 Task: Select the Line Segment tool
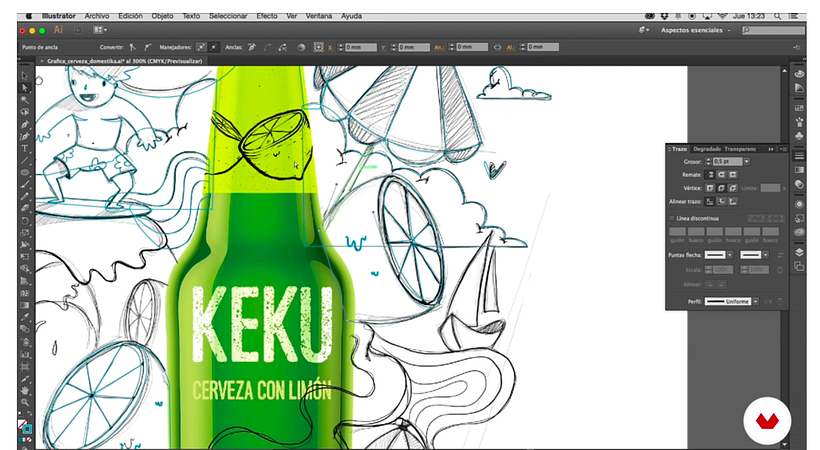[25, 161]
